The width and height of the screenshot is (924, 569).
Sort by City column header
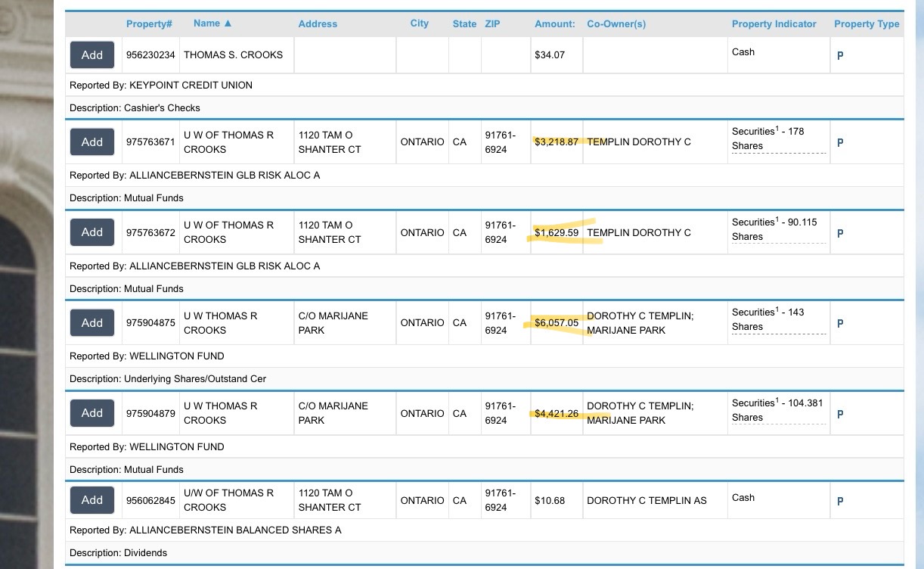click(x=420, y=23)
